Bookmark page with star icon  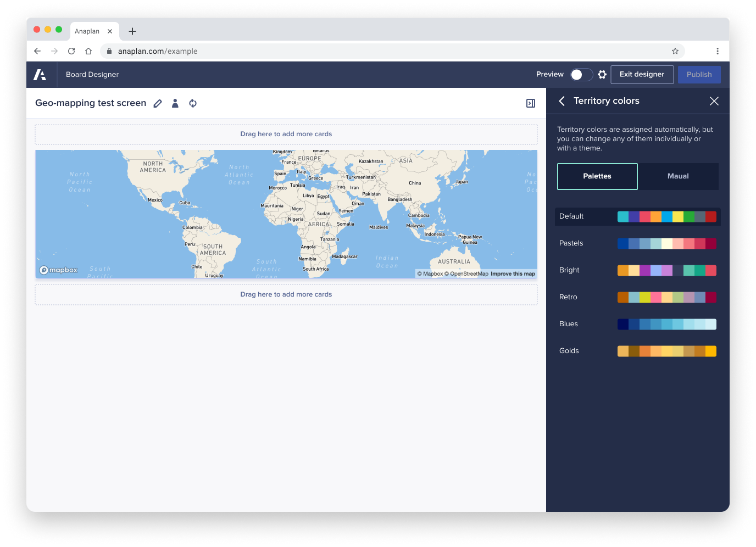(x=675, y=51)
